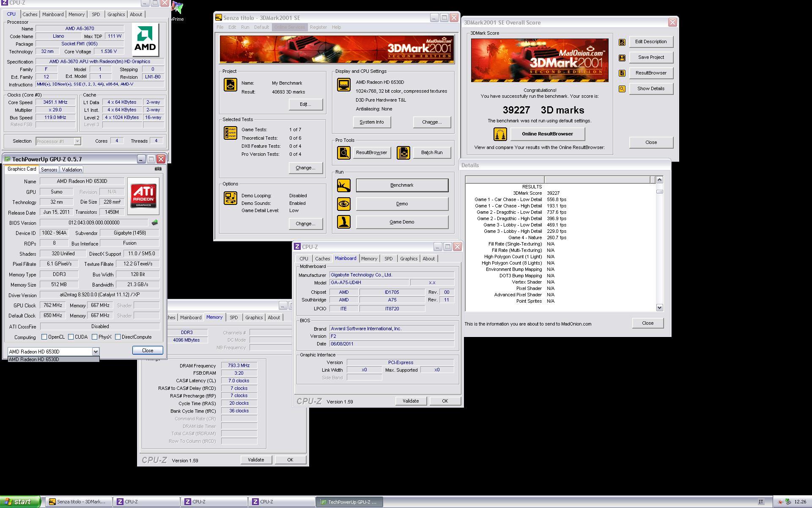Click the Batch Run icon in Pro Tools
This screenshot has height=508, width=812.
(403, 152)
